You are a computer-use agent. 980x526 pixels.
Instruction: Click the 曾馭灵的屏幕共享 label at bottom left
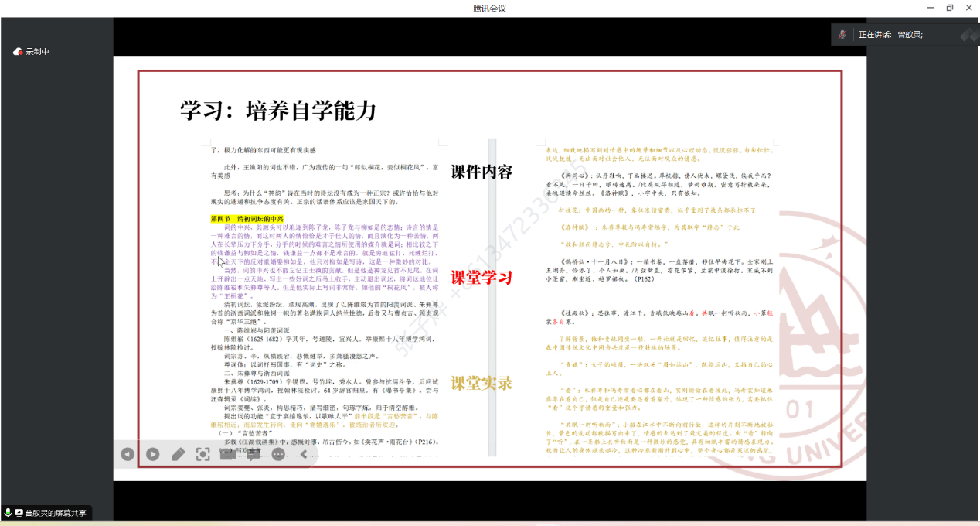coord(56,513)
